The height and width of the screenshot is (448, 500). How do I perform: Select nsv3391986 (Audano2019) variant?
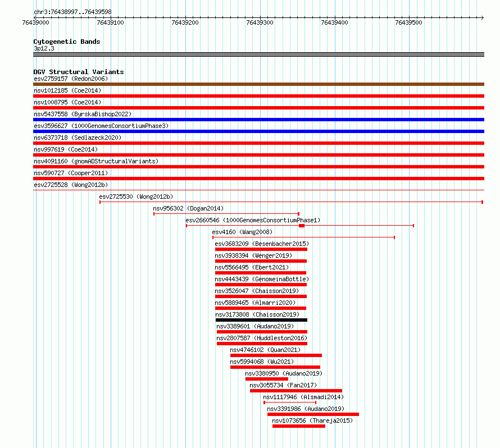pyautogui.click(x=306, y=409)
